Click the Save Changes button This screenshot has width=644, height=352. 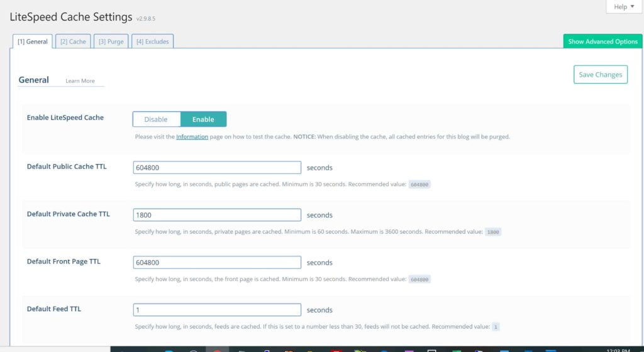click(600, 75)
